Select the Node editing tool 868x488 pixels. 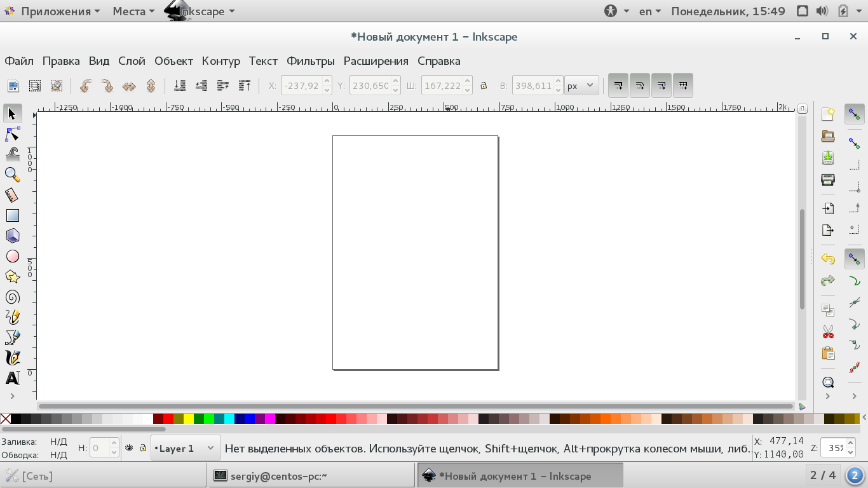pyautogui.click(x=11, y=134)
